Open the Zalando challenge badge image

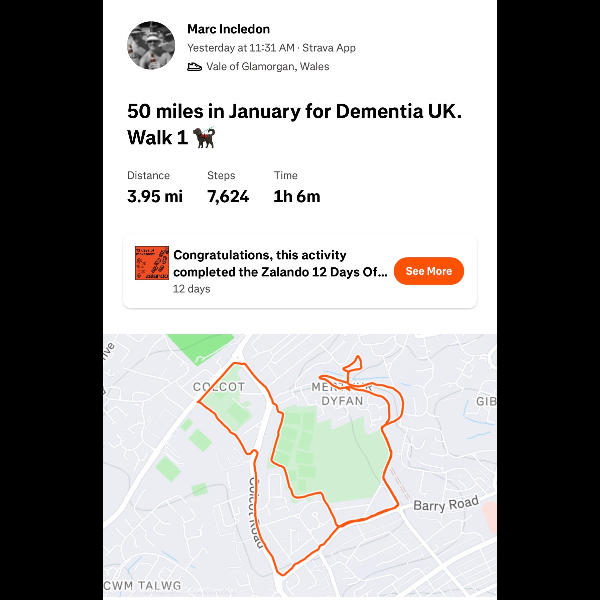(152, 263)
